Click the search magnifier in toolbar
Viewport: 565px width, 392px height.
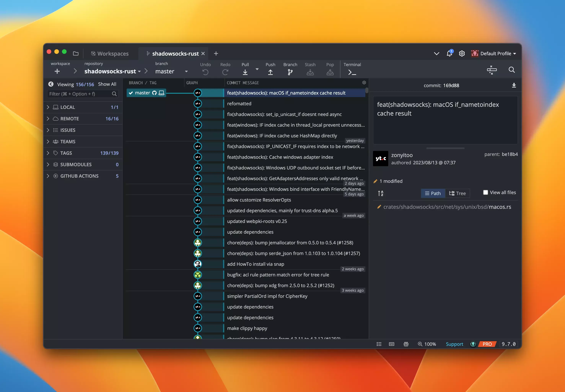[511, 70]
